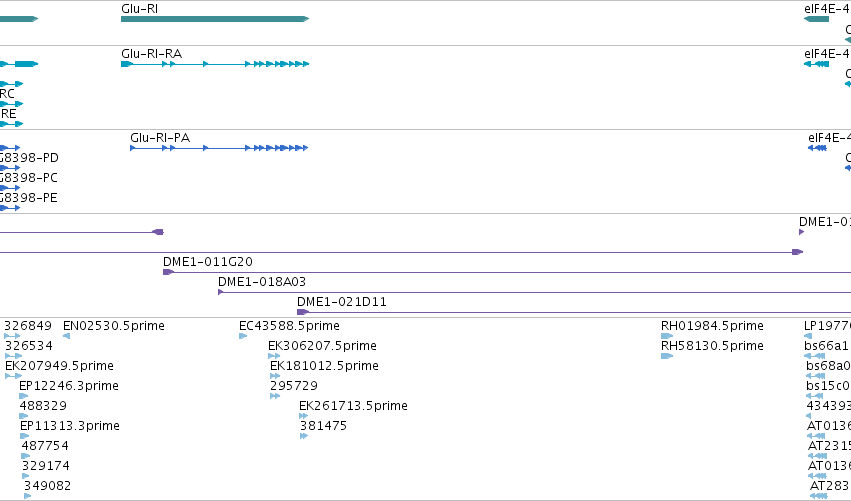851x501 pixels.
Task: Open EST EK306207.5prime
Action: coord(274,356)
